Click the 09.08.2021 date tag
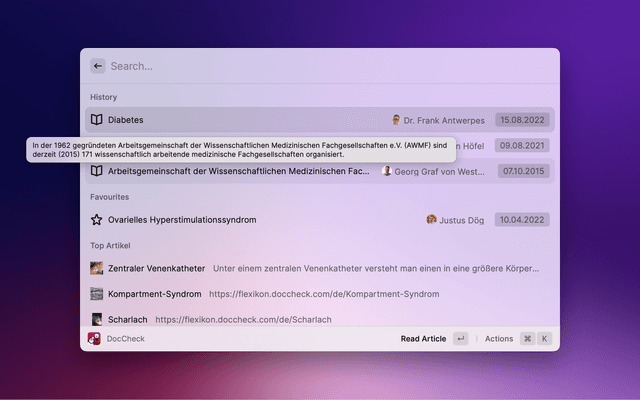Screen dimensions: 640x400 tap(522, 145)
